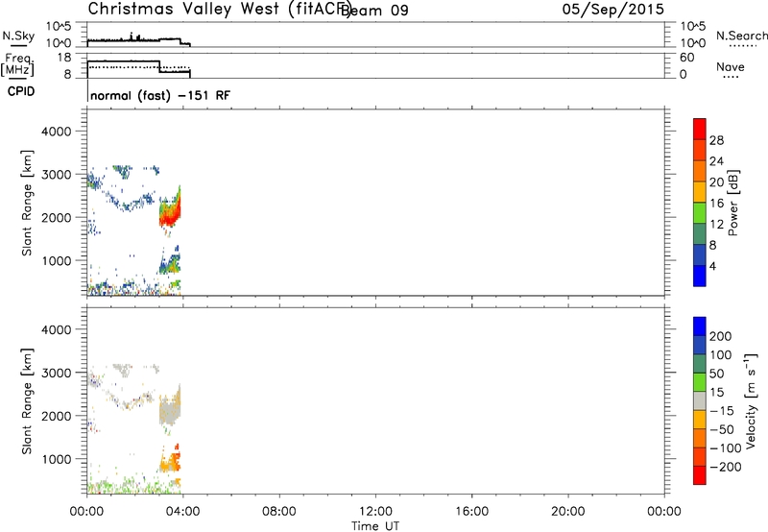Click '08:00' time axis tick label
This screenshot has width=768, height=532.
[279, 512]
